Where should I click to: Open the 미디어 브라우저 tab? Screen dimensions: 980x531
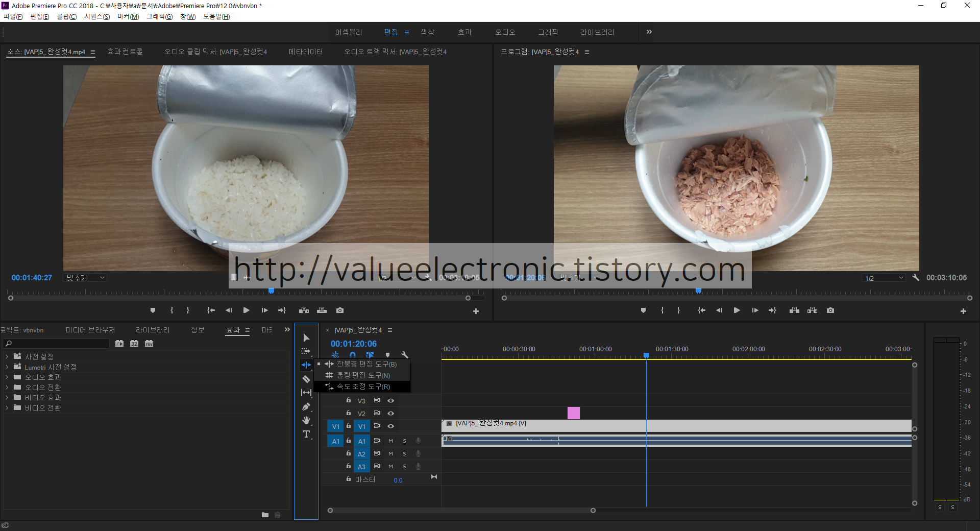[x=90, y=330]
